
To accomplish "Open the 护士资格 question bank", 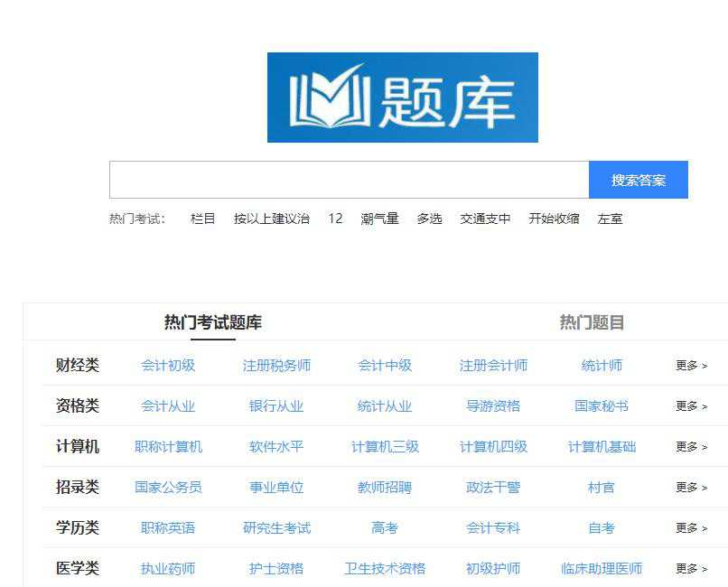I will (276, 568).
